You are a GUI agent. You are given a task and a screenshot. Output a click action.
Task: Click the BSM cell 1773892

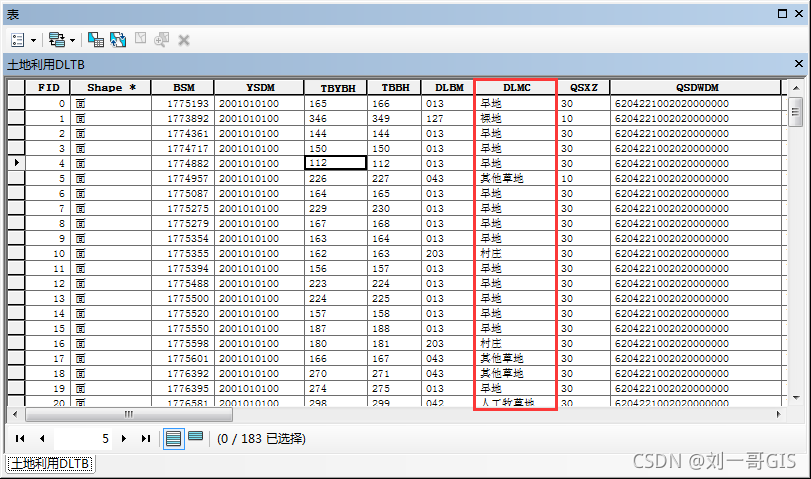coord(183,118)
